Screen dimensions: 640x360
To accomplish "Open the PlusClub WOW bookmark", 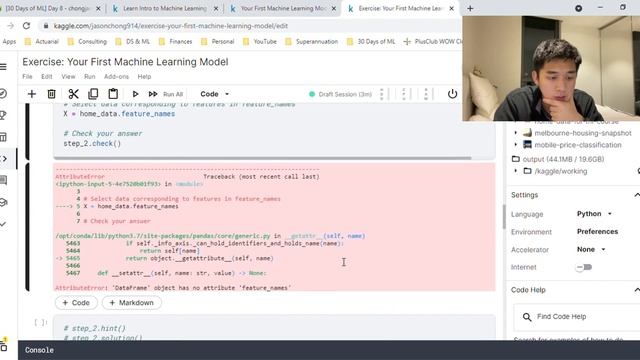I will [x=433, y=42].
